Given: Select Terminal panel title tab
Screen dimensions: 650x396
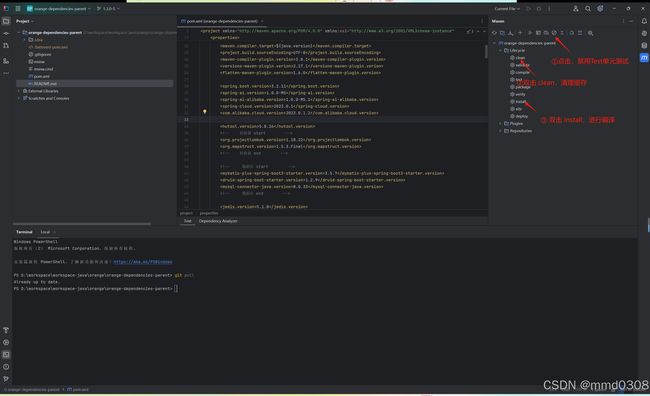Looking at the screenshot, I should pyautogui.click(x=24, y=232).
